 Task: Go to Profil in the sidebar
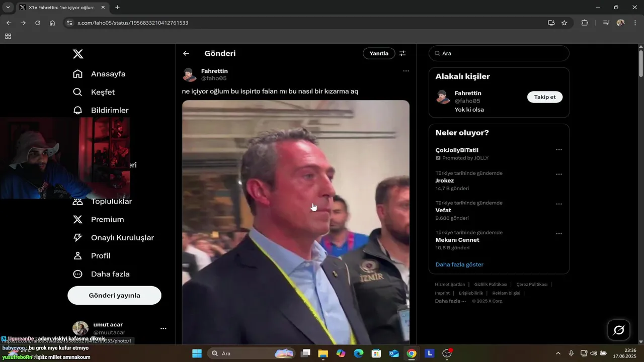tap(92, 255)
